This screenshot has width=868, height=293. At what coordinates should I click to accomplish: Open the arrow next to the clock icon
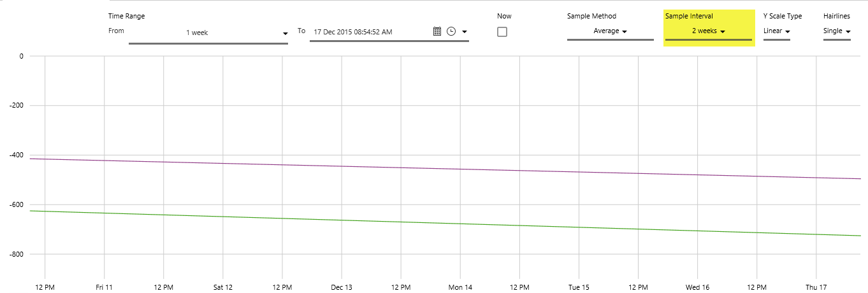click(x=465, y=32)
